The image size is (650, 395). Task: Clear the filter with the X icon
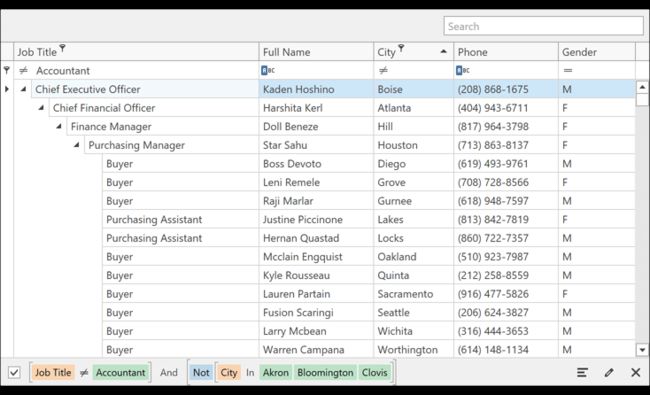[x=635, y=372]
